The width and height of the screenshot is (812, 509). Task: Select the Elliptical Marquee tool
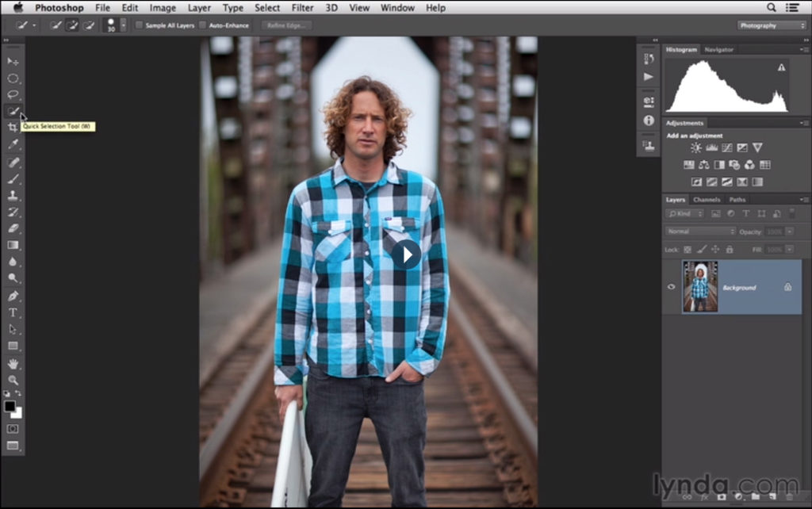(x=13, y=78)
